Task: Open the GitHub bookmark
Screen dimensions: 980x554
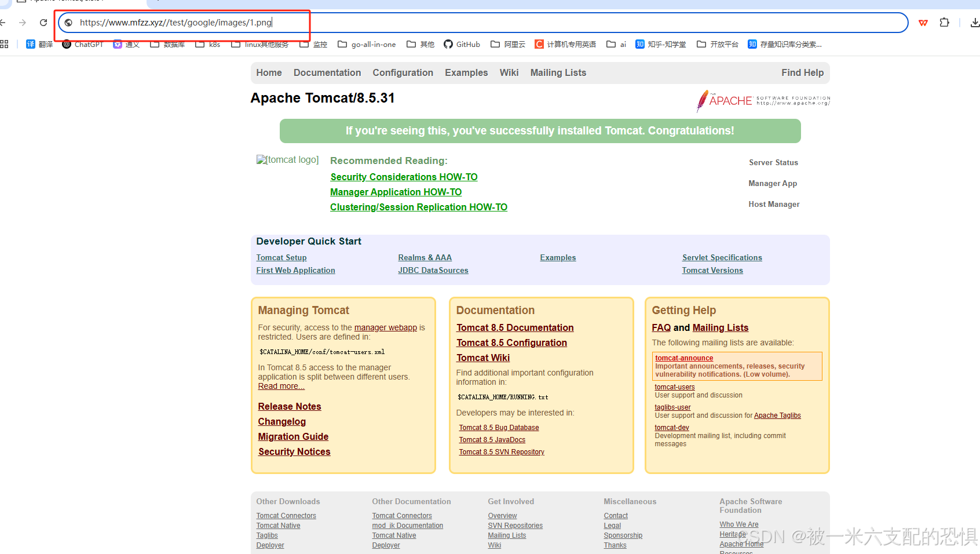Action: (x=462, y=44)
